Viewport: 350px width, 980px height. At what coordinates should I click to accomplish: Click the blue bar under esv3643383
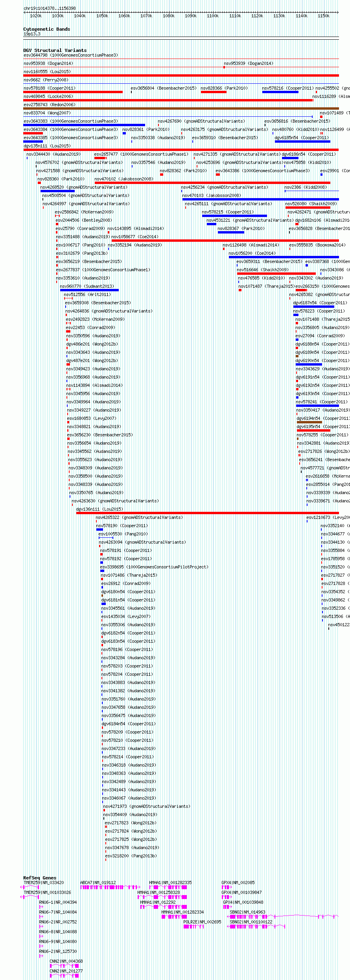click(84, 125)
